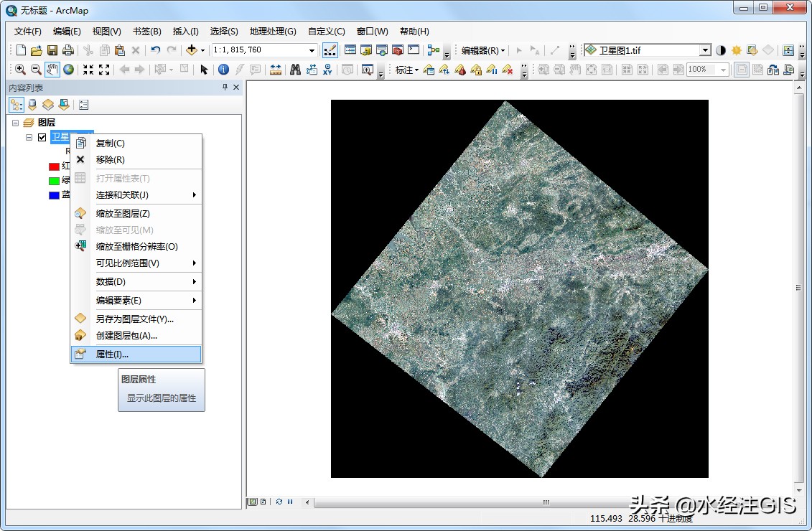Activate the Zoom In tool
This screenshot has width=812, height=531.
click(20, 69)
